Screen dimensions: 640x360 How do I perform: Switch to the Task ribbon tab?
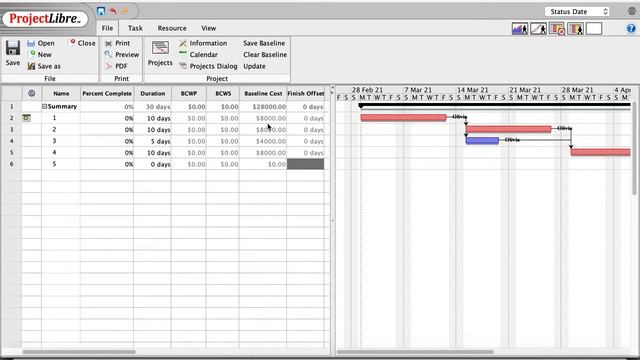click(x=135, y=28)
